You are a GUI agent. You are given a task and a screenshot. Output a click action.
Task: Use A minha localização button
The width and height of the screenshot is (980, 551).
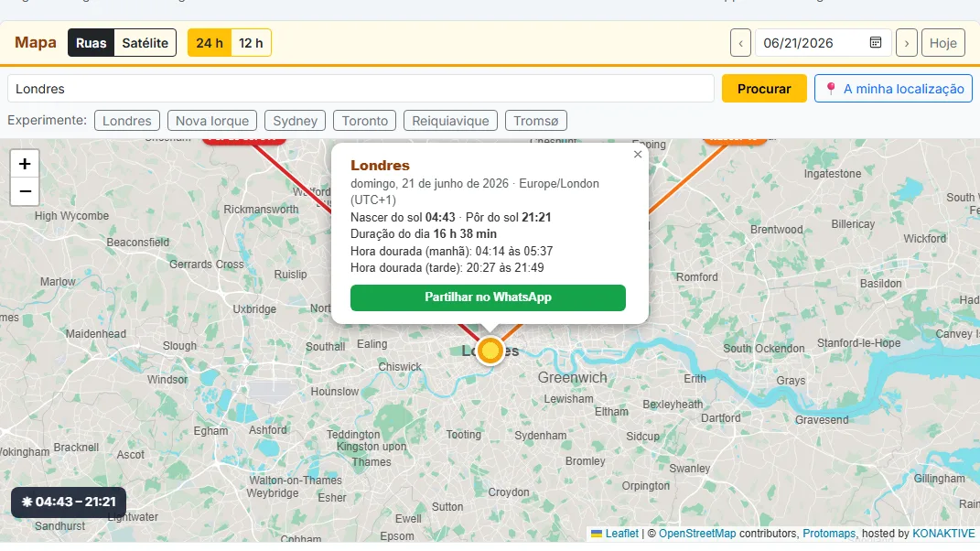893,89
